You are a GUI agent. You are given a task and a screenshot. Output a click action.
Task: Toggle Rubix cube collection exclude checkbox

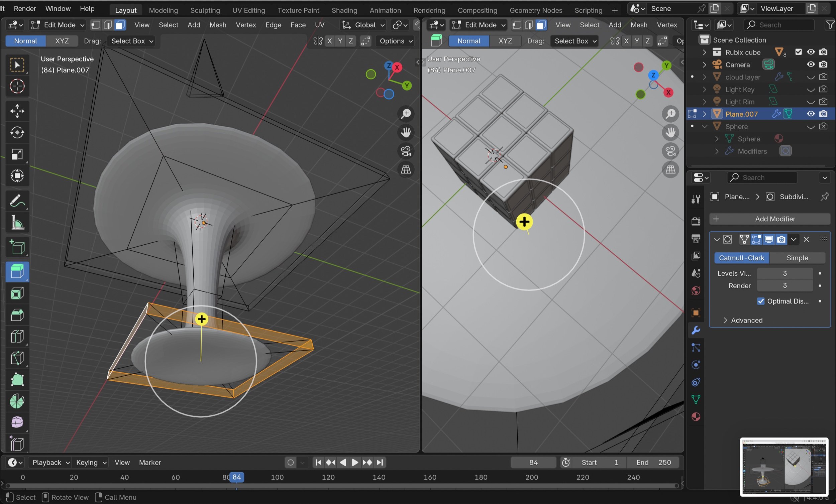click(798, 52)
